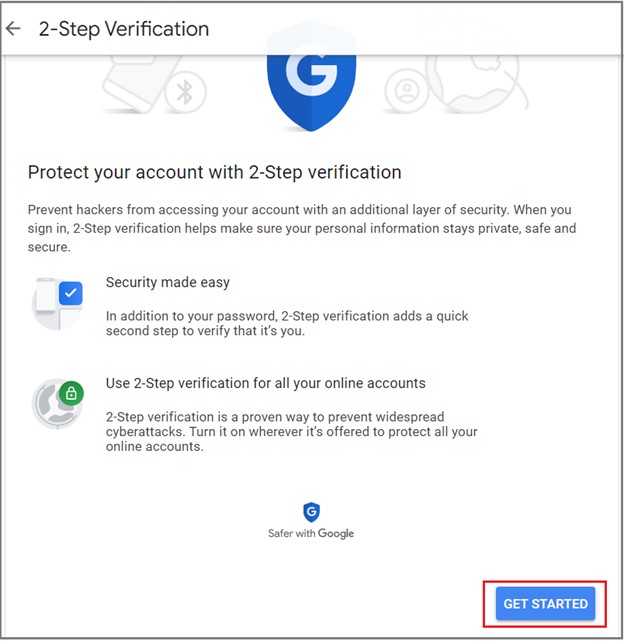Click the gray globe beside the green lock
Screen dimensions: 624x641
click(x=52, y=404)
